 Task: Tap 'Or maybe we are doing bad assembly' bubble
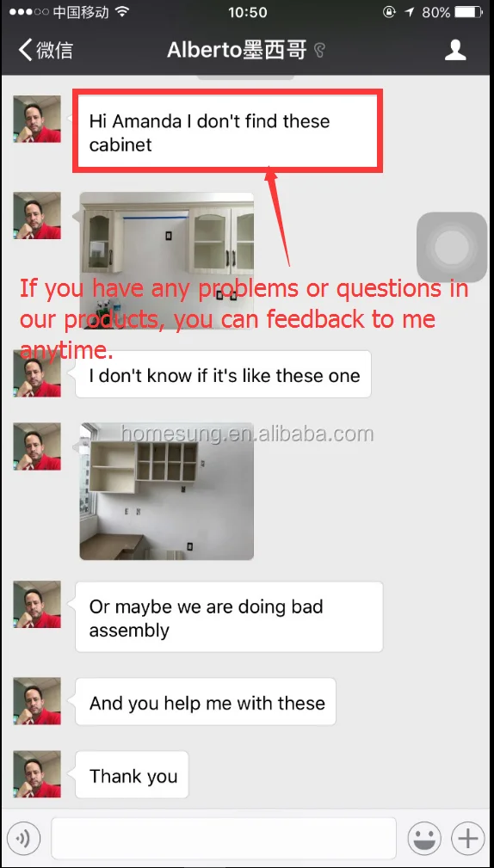pos(229,617)
